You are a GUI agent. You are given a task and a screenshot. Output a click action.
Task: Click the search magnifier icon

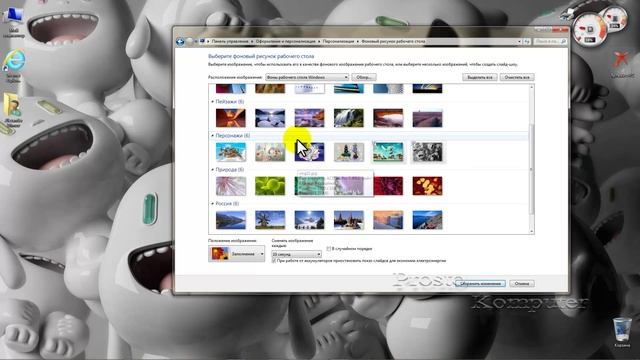(563, 41)
